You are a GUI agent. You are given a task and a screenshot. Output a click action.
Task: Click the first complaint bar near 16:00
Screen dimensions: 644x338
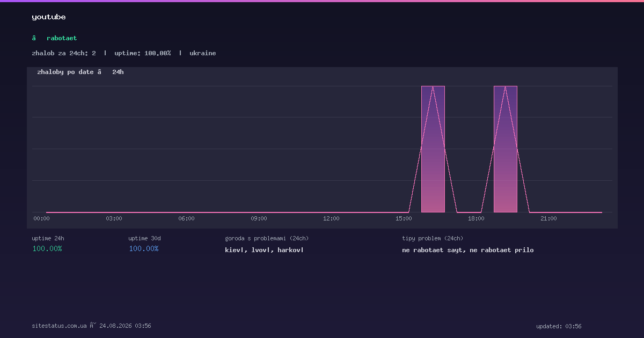pyautogui.click(x=433, y=149)
